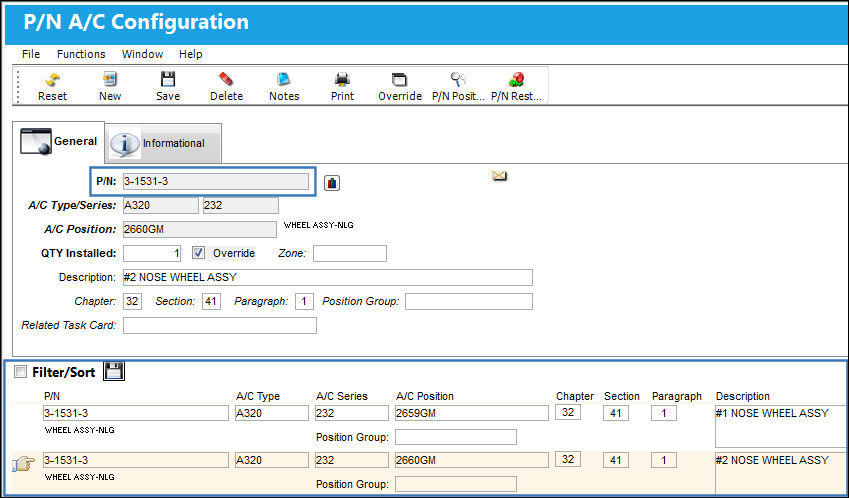Open the Functions menu
This screenshot has width=849, height=498.
[81, 54]
